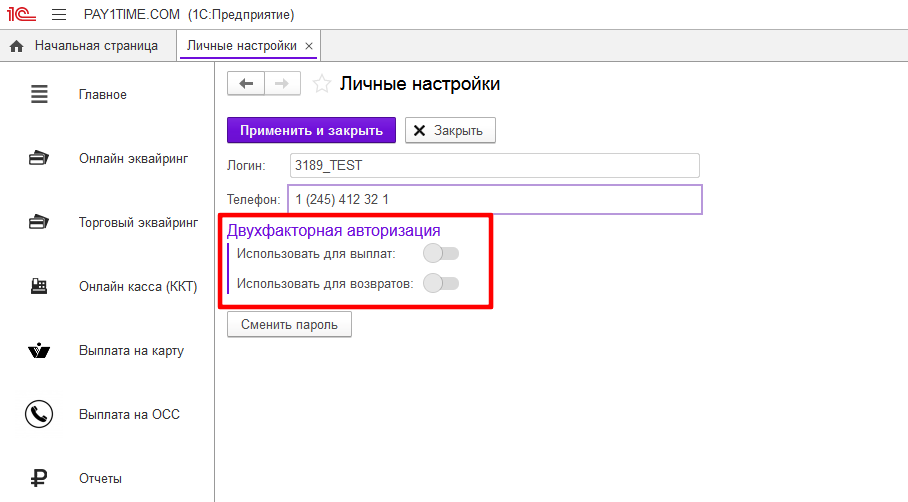Add page to favorites with star
Image resolution: width=908 pixels, height=502 pixels.
pos(321,84)
